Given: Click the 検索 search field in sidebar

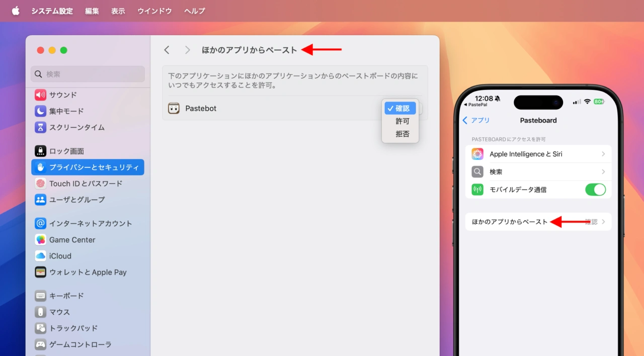Looking at the screenshot, I should coord(88,74).
